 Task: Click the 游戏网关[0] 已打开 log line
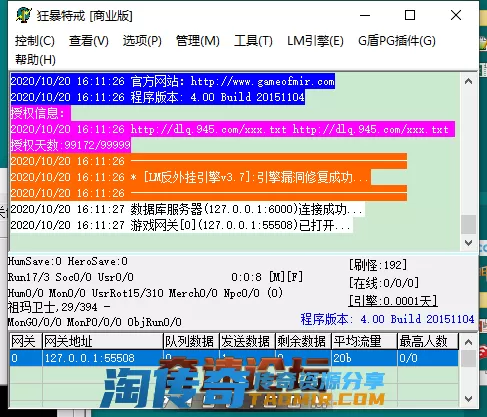(x=181, y=225)
